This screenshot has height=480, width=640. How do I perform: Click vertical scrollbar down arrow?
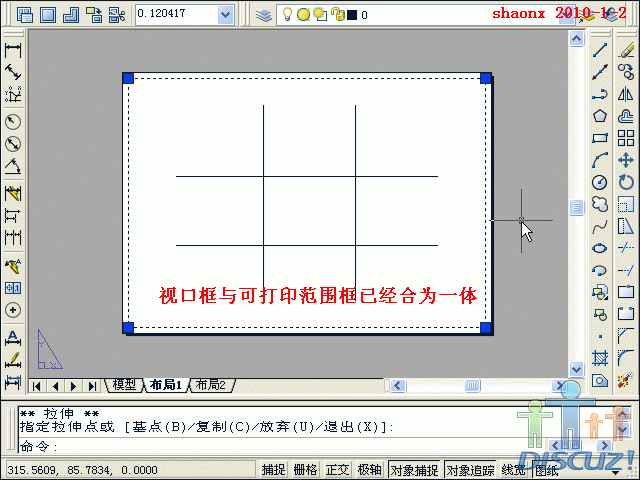click(x=576, y=369)
